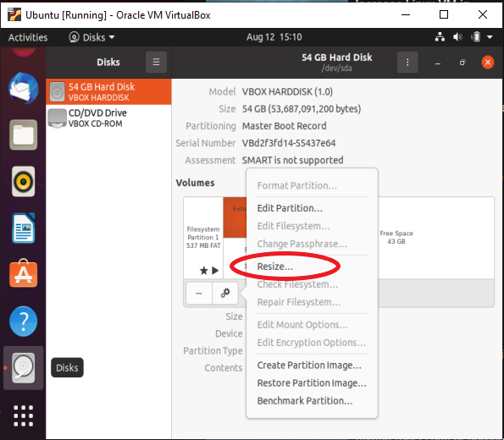The height and width of the screenshot is (440, 504).
Task: Click Check Filesystem... menu entry
Action: pyautogui.click(x=297, y=284)
